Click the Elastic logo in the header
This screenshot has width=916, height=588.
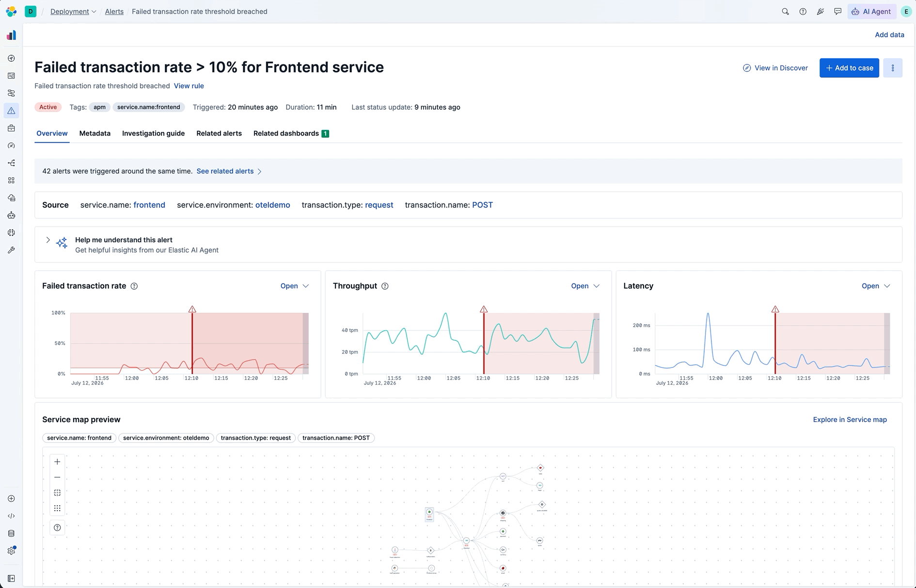point(11,11)
